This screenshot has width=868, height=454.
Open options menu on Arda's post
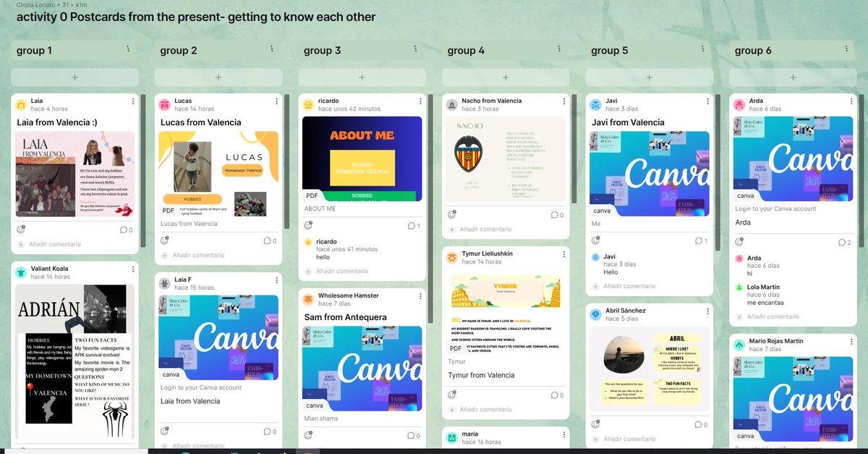coord(851,101)
